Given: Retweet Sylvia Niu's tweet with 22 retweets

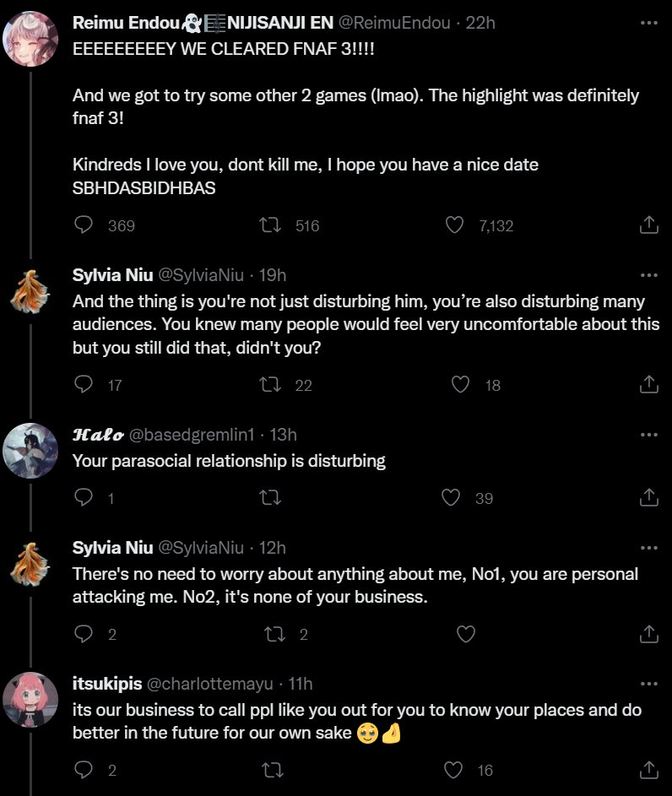Looking at the screenshot, I should [269, 384].
